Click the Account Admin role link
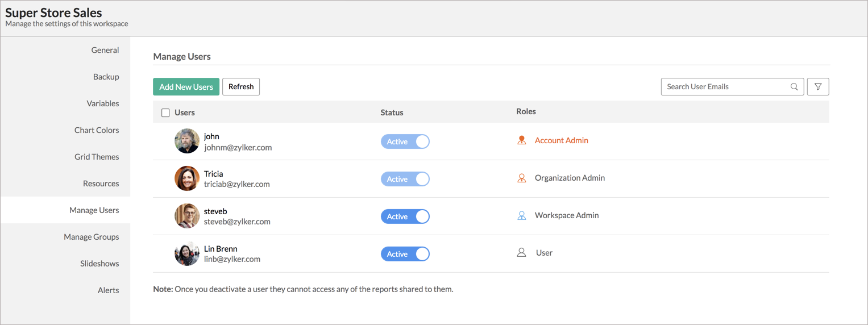Screen dimensions: 868x325 pyautogui.click(x=561, y=140)
